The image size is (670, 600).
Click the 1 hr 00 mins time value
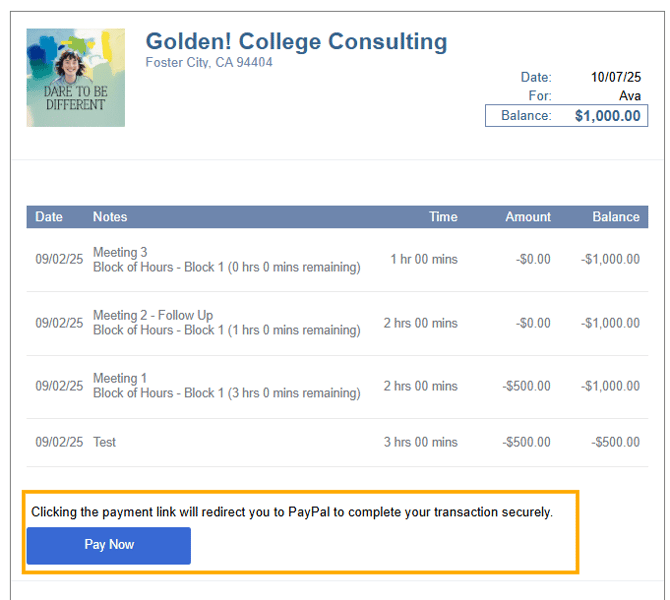[424, 259]
